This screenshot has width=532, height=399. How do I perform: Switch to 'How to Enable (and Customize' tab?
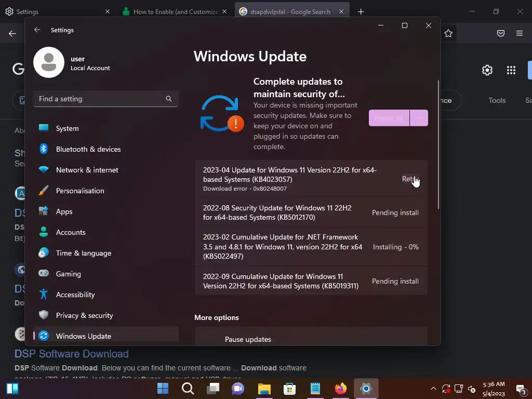pos(175,11)
